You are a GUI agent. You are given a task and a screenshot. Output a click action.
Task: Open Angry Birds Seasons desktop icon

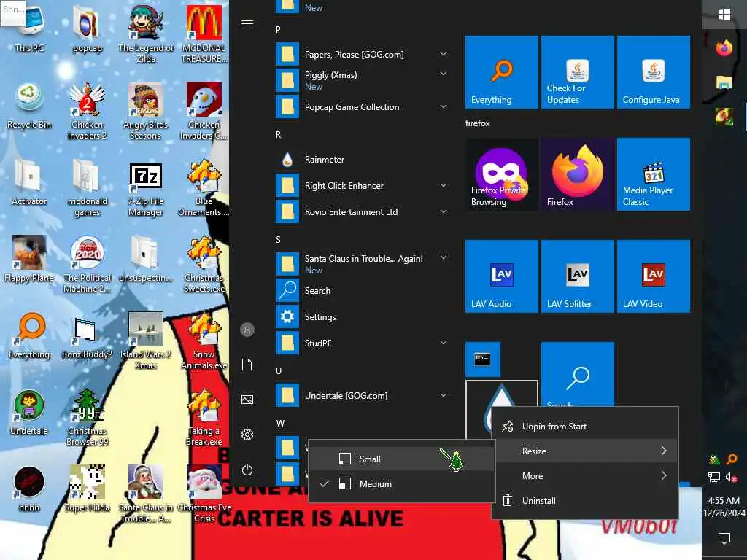145,112
